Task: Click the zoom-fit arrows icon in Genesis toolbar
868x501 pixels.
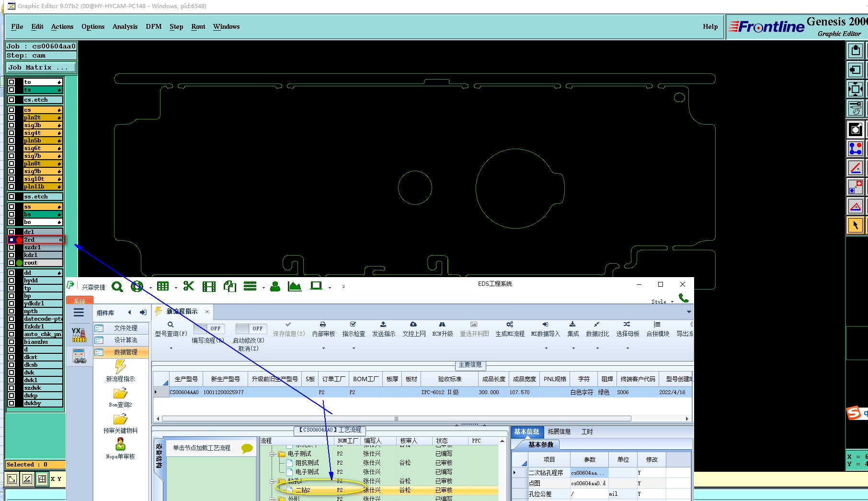Action: [856, 89]
